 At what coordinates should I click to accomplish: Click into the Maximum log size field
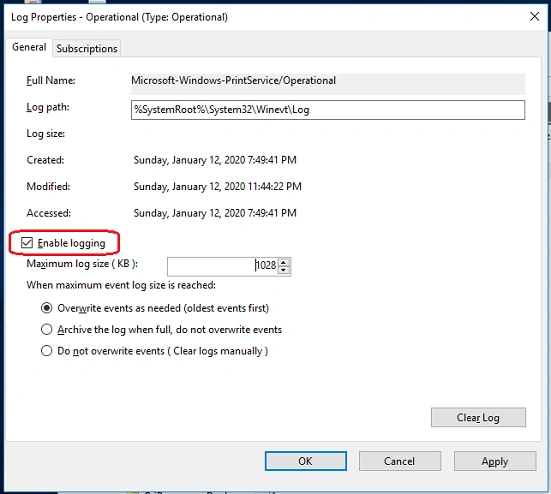pos(223,266)
